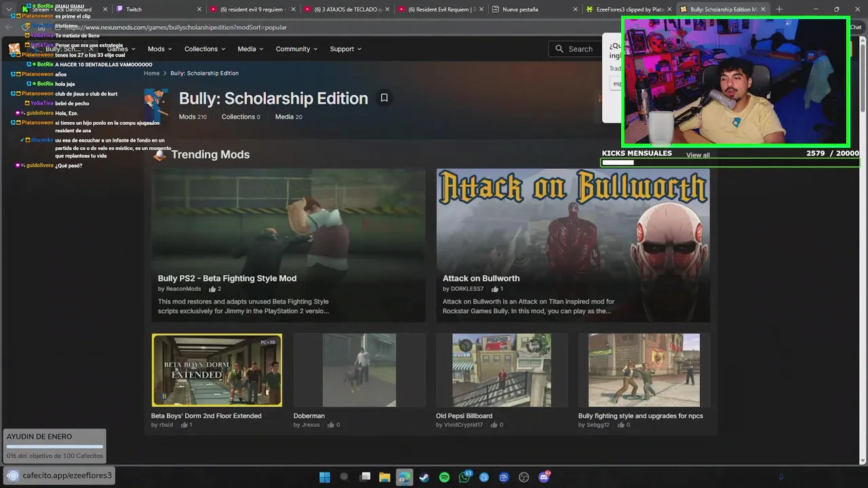This screenshot has width=868, height=488.
Task: Open the Windows Start menu
Action: [324, 477]
